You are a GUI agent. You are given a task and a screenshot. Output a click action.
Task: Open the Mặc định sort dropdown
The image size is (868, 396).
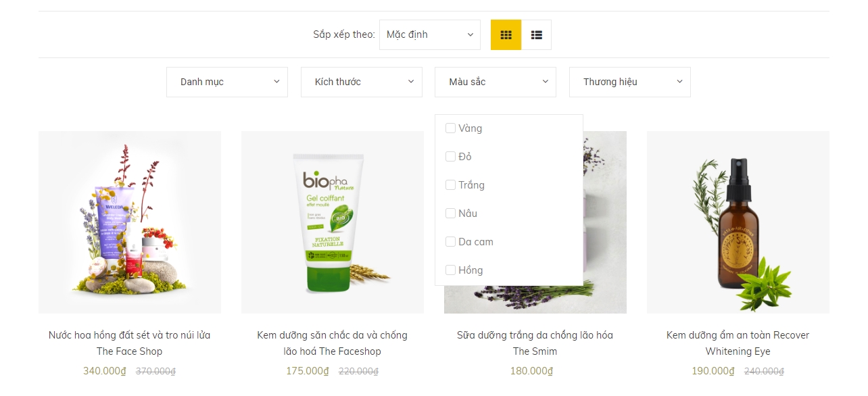tap(429, 35)
